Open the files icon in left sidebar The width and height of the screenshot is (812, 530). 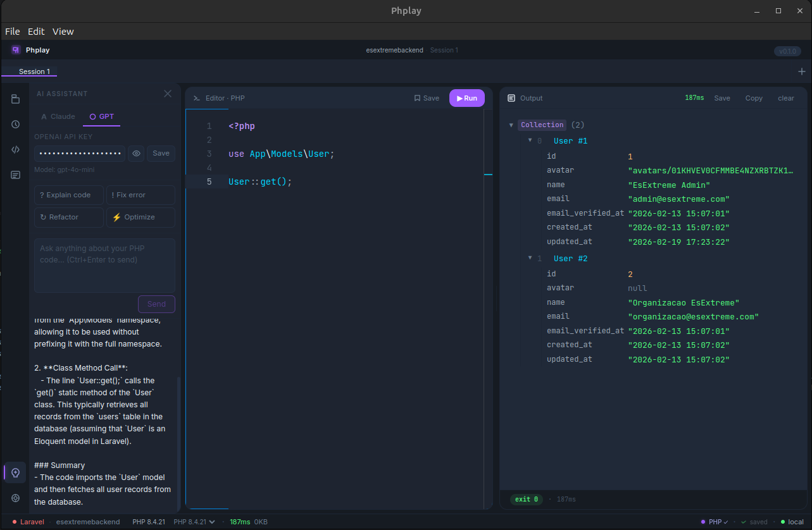click(15, 99)
